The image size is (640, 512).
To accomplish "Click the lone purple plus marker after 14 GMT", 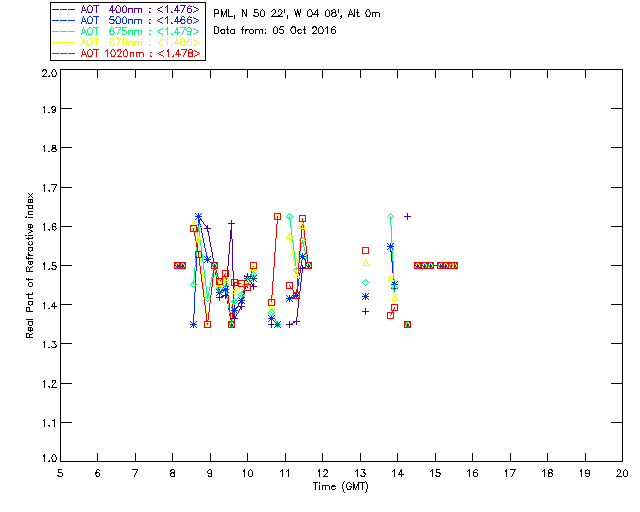I will tap(407, 216).
